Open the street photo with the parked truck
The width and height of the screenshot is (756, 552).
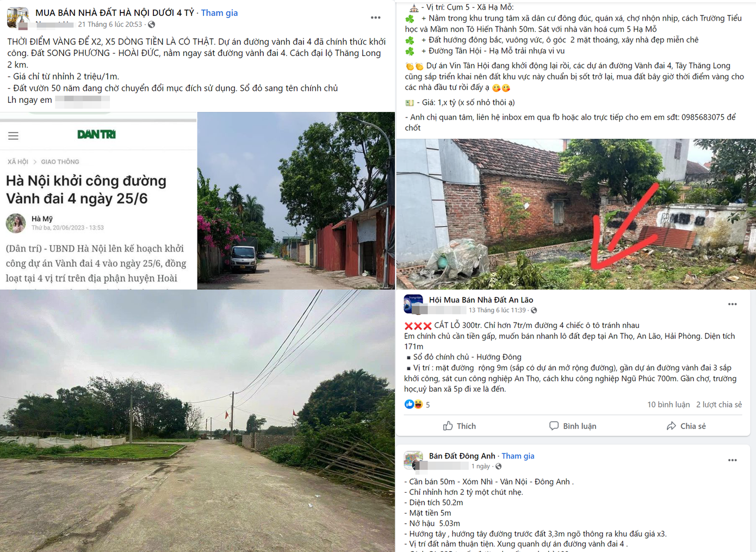tap(296, 201)
